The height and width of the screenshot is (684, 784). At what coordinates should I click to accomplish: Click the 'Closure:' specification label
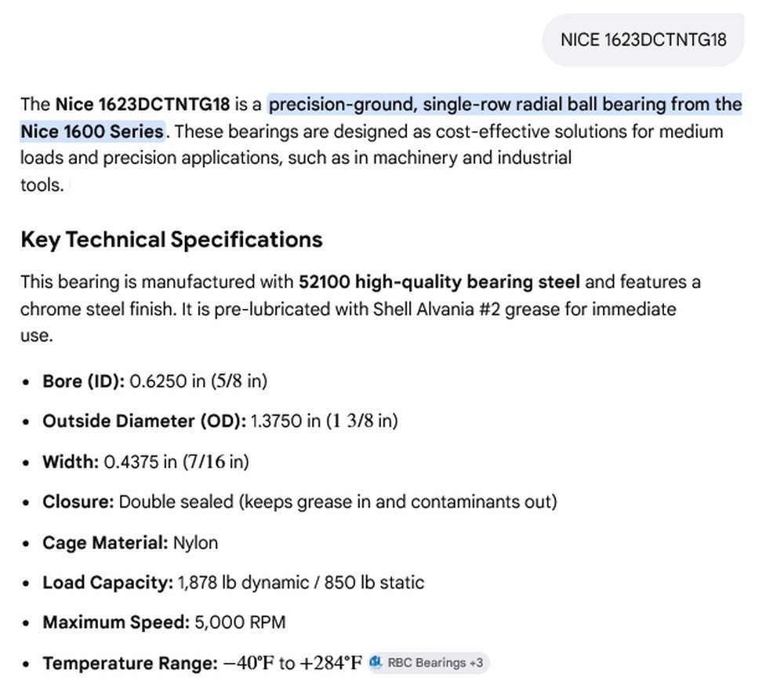78,502
